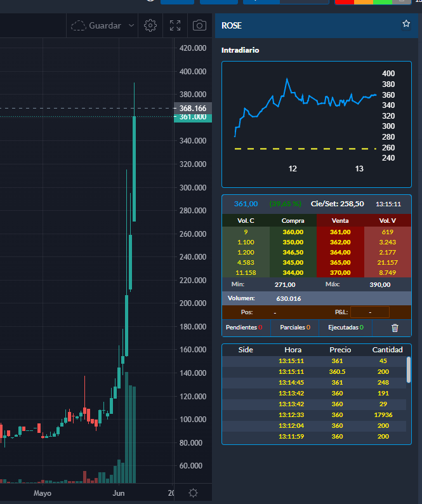Click the P&L value field
This screenshot has height=504, width=422.
[370, 312]
